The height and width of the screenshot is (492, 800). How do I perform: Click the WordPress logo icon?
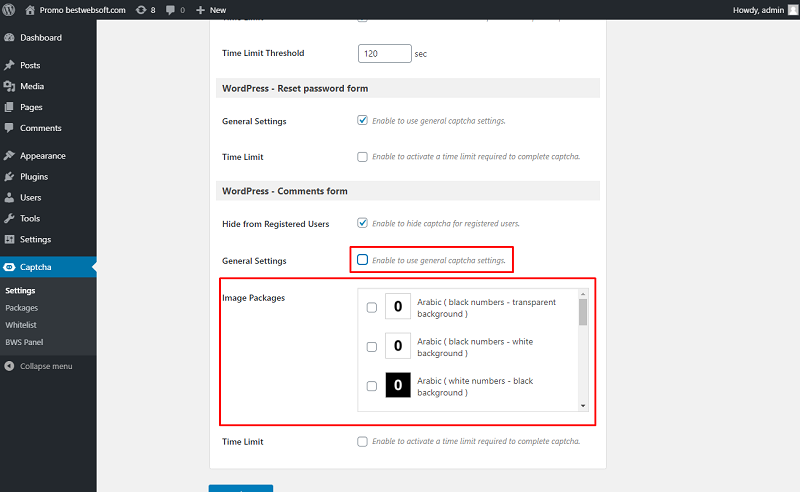9,10
